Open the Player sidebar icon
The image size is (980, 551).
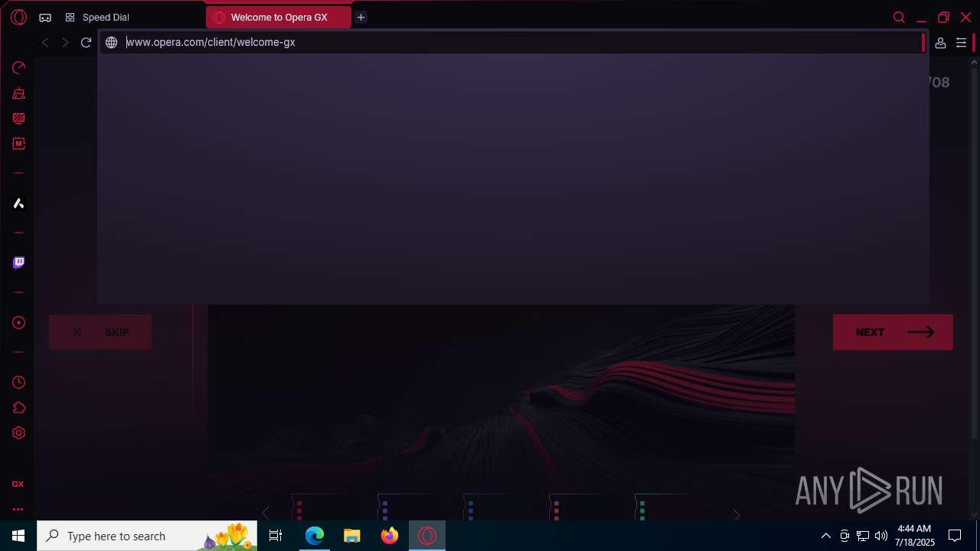[x=18, y=323]
